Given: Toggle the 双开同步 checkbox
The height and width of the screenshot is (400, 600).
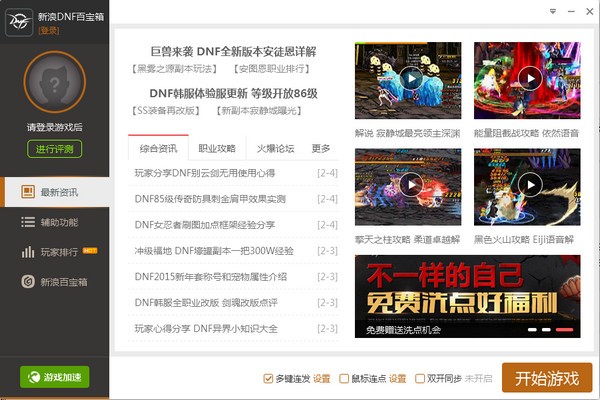Looking at the screenshot, I should click(419, 379).
